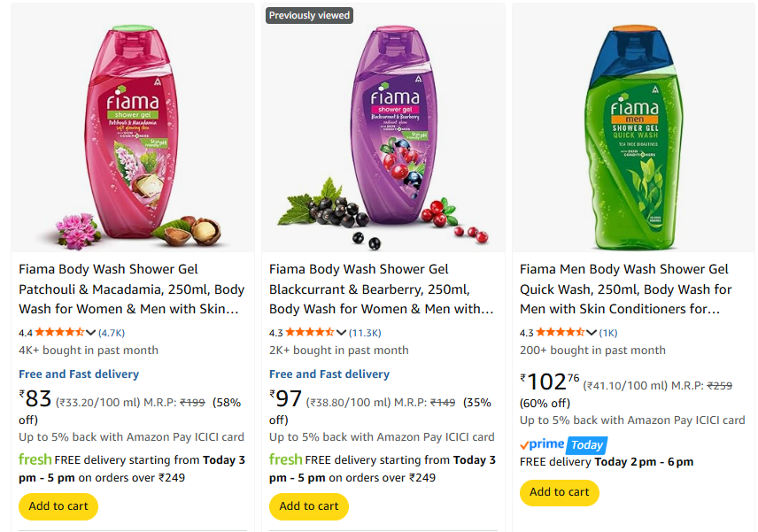Screen dimensions: 758x532
Task: Click star rating icons of Fiama Men gel
Action: click(x=561, y=333)
